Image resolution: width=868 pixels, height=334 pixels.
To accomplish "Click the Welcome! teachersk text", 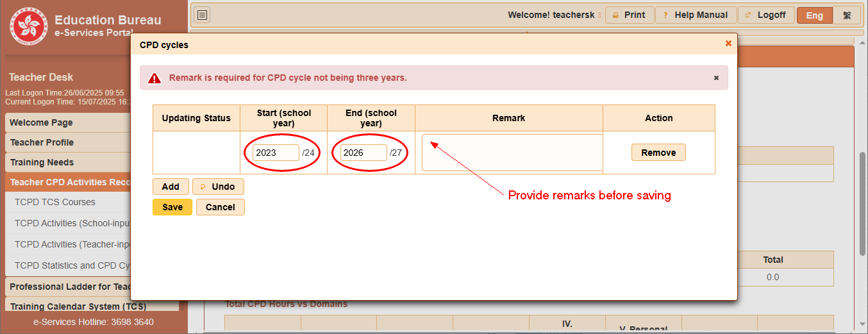I will 551,15.
